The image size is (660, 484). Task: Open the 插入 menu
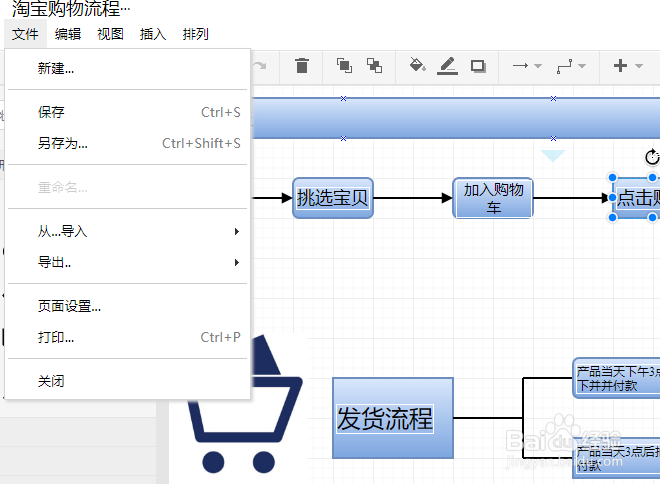153,34
